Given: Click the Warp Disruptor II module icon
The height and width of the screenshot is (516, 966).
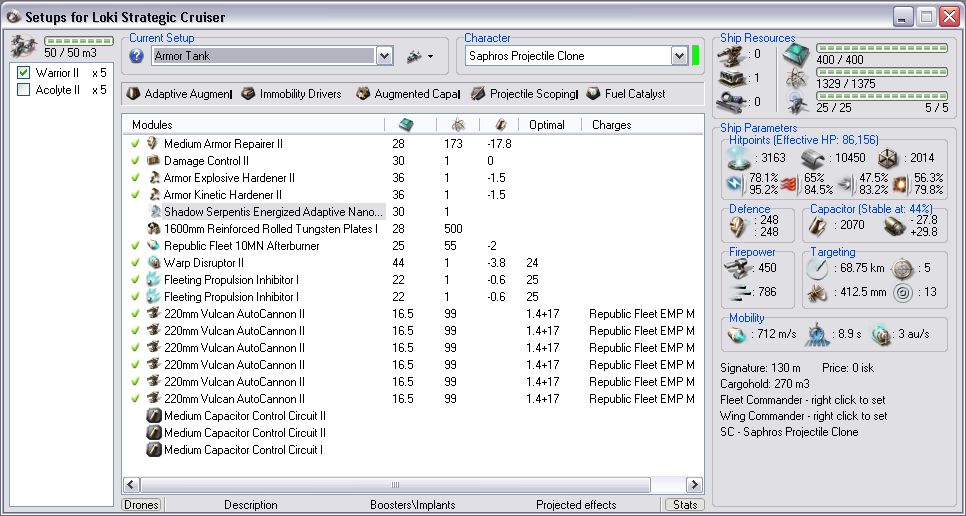Looking at the screenshot, I should (153, 263).
